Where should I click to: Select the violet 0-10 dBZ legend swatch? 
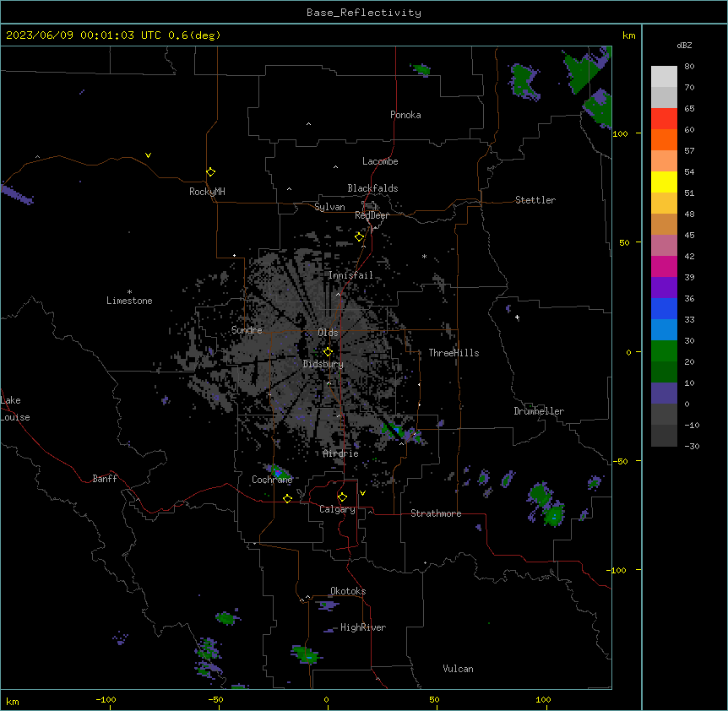tap(664, 393)
